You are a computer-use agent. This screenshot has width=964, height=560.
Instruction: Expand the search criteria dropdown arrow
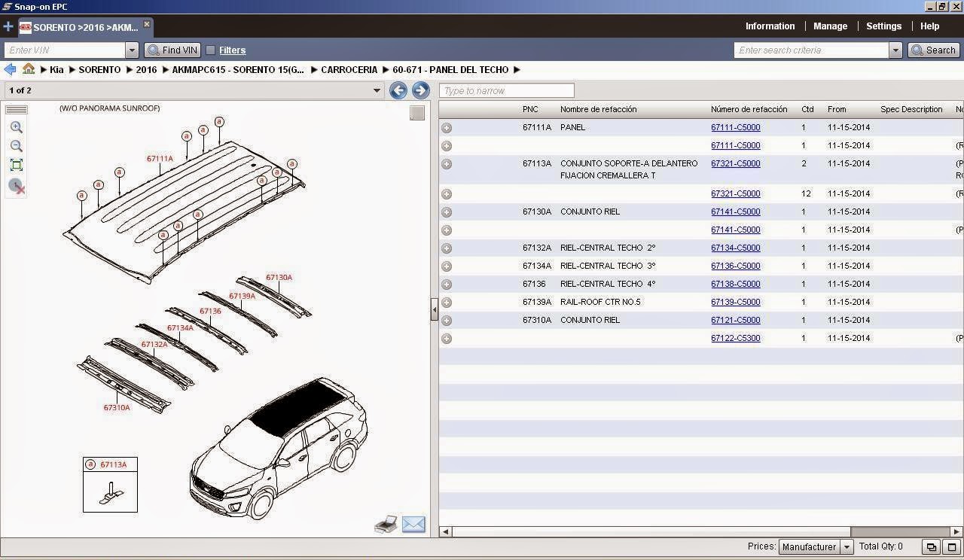pyautogui.click(x=895, y=50)
